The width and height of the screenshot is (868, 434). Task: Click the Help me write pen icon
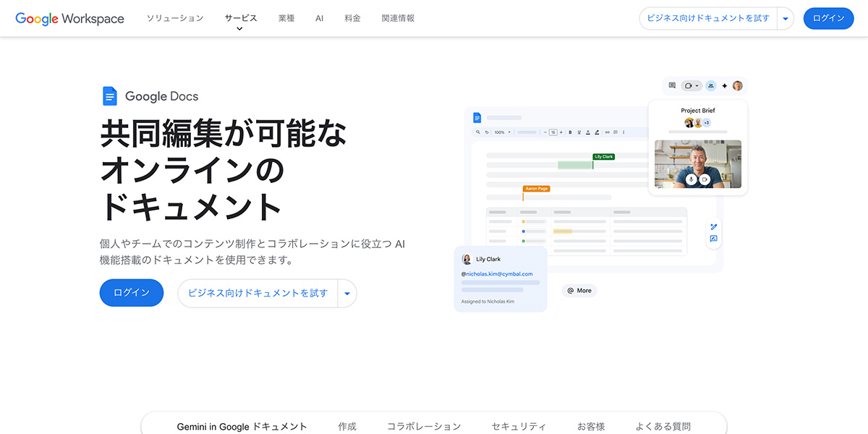pyautogui.click(x=713, y=227)
